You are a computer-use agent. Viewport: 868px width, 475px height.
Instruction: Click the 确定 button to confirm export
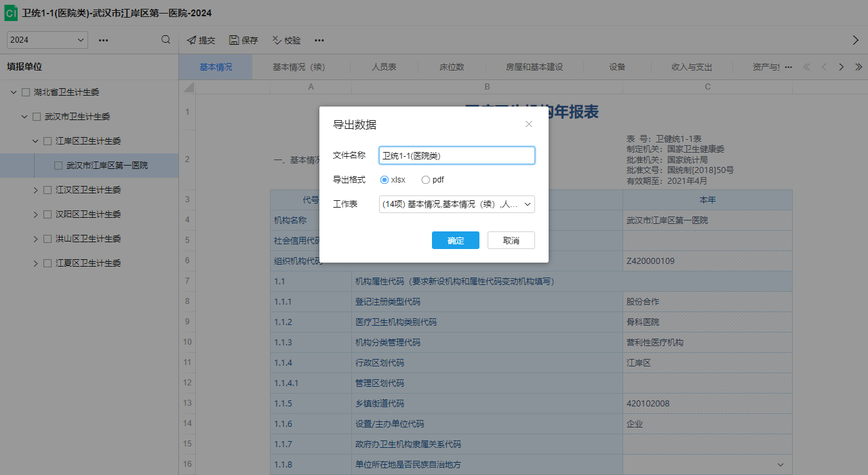455,240
